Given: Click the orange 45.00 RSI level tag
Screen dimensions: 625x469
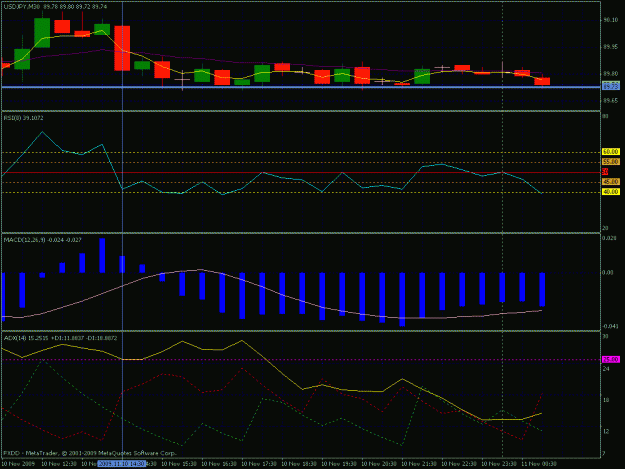Looking at the screenshot, I should [x=611, y=182].
